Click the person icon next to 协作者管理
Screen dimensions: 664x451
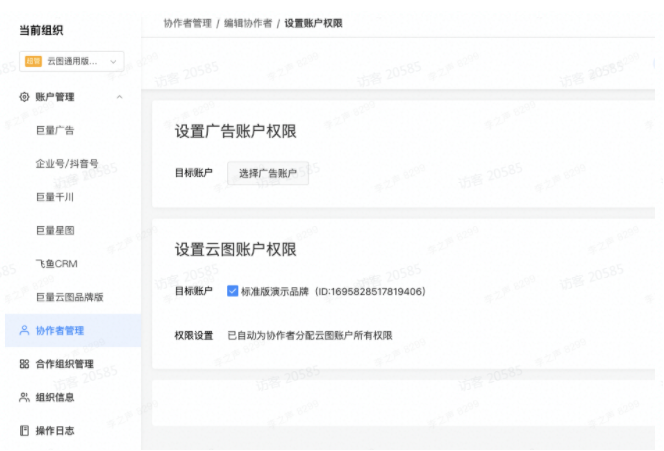pos(24,330)
